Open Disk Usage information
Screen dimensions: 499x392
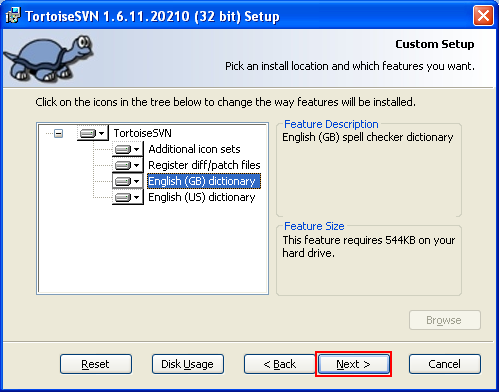(188, 364)
